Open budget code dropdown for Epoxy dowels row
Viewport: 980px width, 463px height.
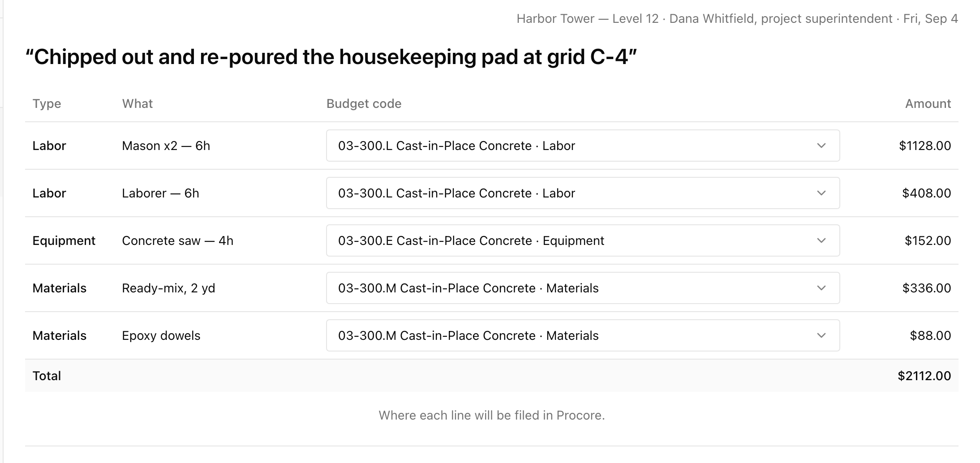point(583,335)
